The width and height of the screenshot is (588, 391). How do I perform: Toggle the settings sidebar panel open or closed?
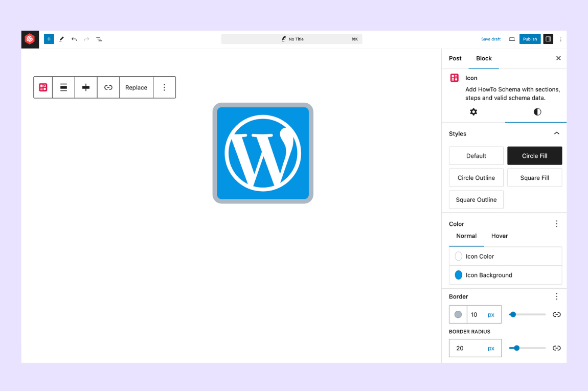pyautogui.click(x=548, y=39)
